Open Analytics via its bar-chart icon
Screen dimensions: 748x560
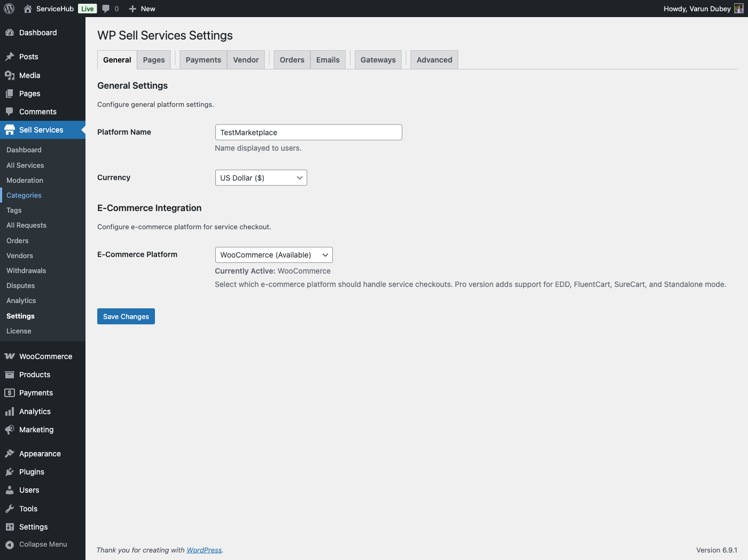click(10, 411)
